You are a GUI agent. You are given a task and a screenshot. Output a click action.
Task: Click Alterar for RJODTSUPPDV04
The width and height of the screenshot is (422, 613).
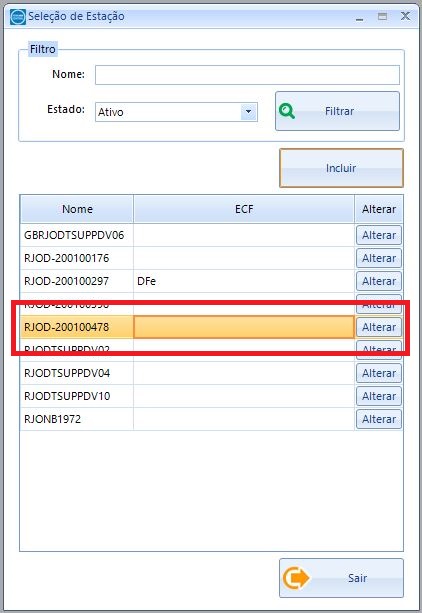click(379, 373)
